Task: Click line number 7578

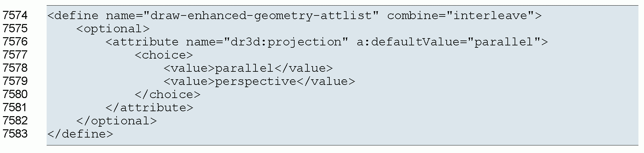Action: 15,68
